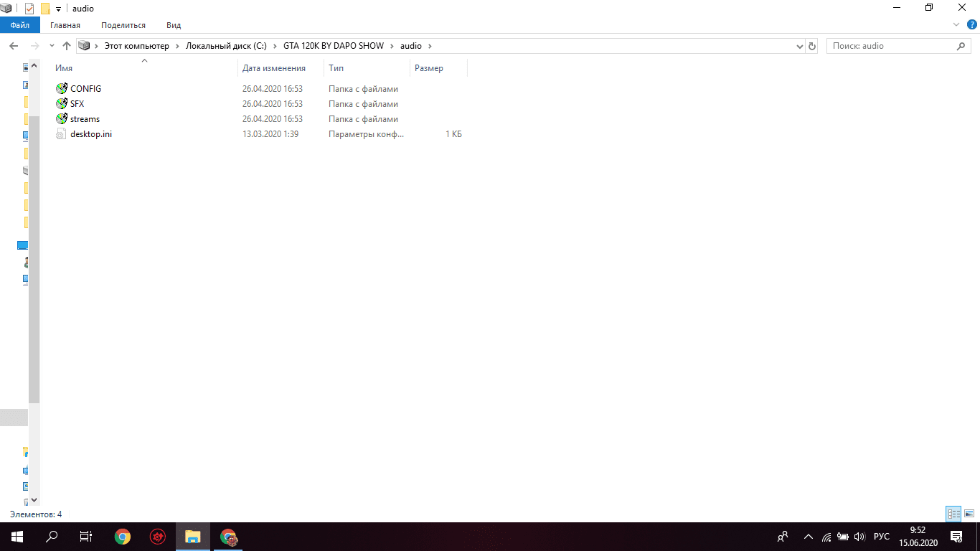The width and height of the screenshot is (980, 551).
Task: Switch to details list view
Action: point(953,514)
